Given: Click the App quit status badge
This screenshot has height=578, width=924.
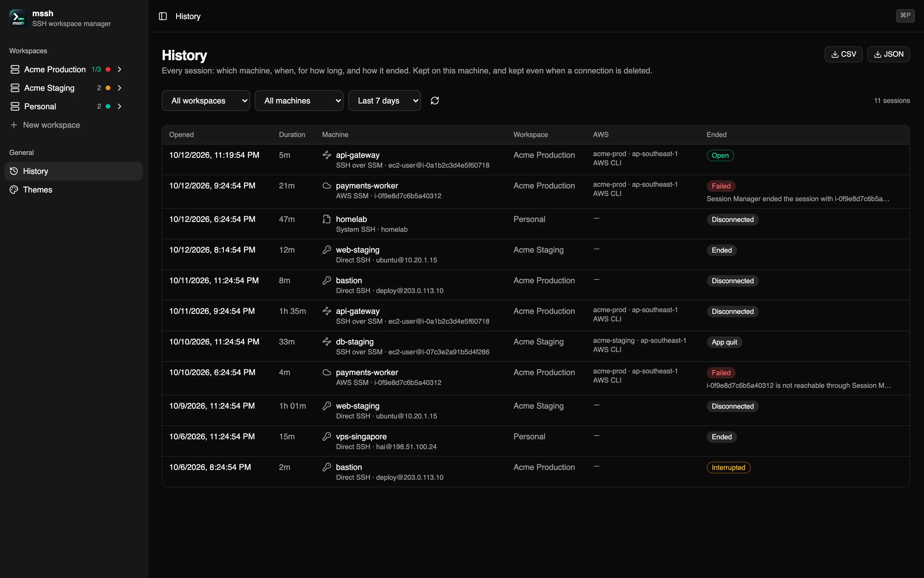Looking at the screenshot, I should tap(724, 342).
